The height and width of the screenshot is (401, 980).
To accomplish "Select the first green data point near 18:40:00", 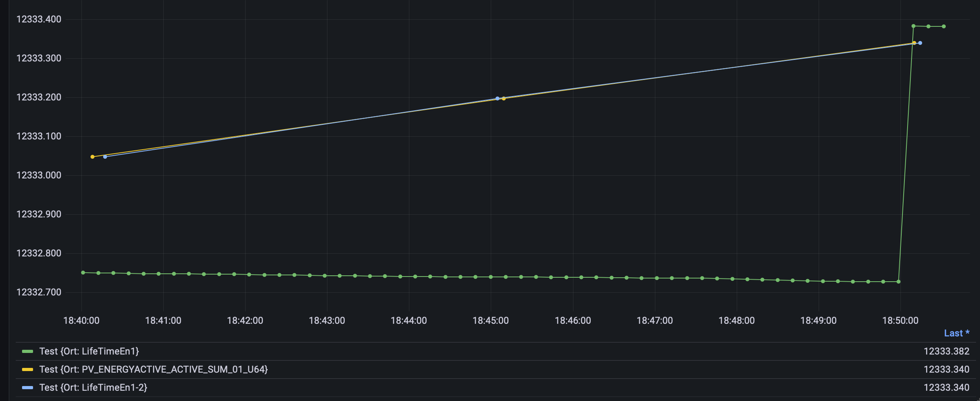I will 83,273.
